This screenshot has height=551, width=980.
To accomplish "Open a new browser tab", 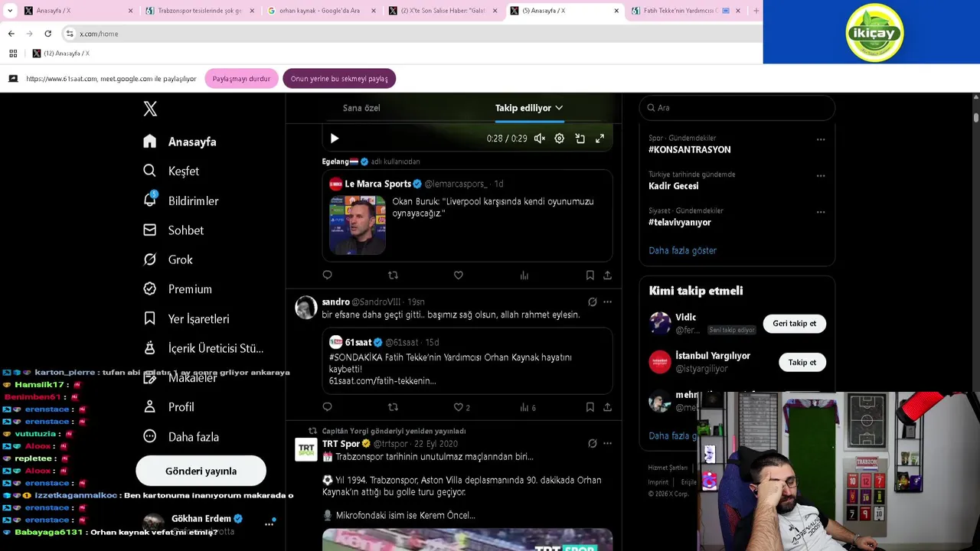I will (756, 11).
